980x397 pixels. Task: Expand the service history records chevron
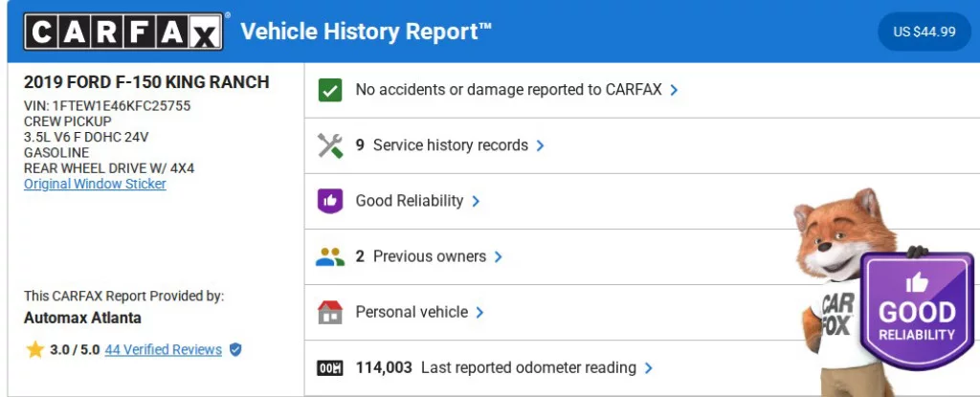pyautogui.click(x=541, y=145)
